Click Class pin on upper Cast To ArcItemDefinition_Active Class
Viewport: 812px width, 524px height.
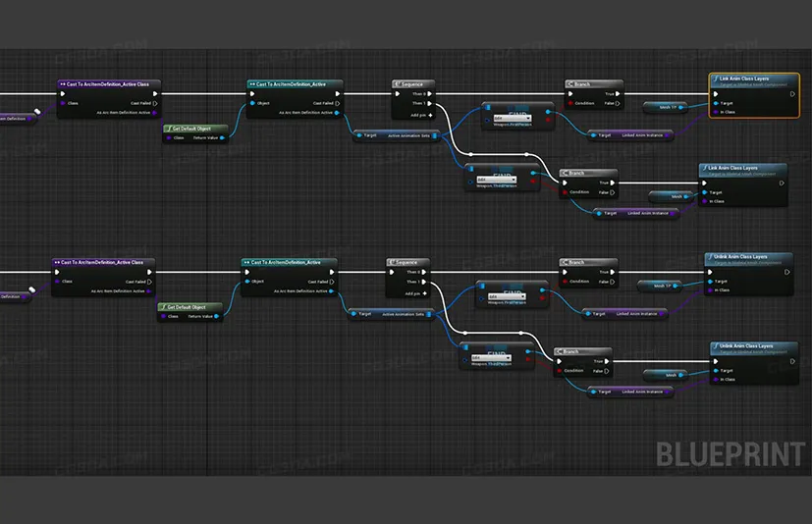(63, 103)
